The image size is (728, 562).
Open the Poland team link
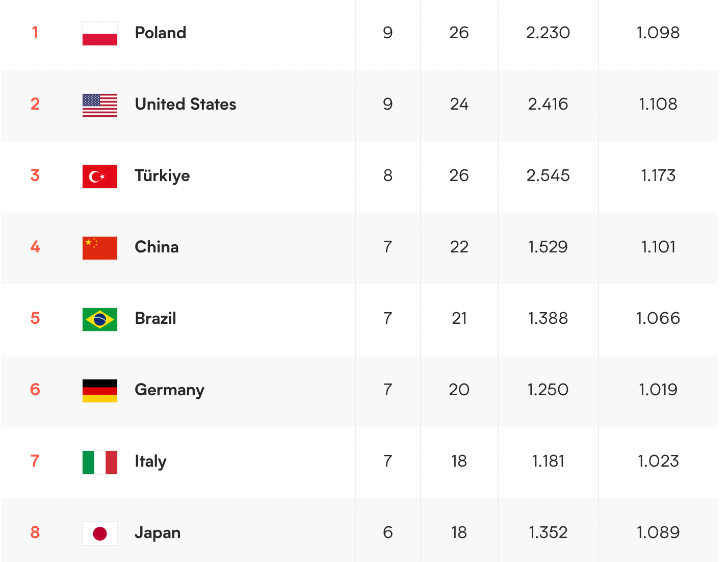(161, 33)
